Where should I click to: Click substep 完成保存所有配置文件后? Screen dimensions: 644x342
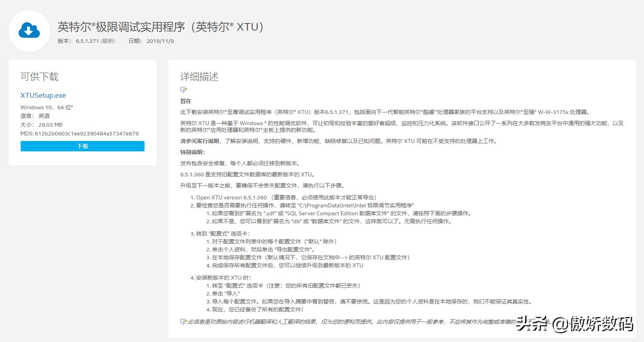coord(285,265)
